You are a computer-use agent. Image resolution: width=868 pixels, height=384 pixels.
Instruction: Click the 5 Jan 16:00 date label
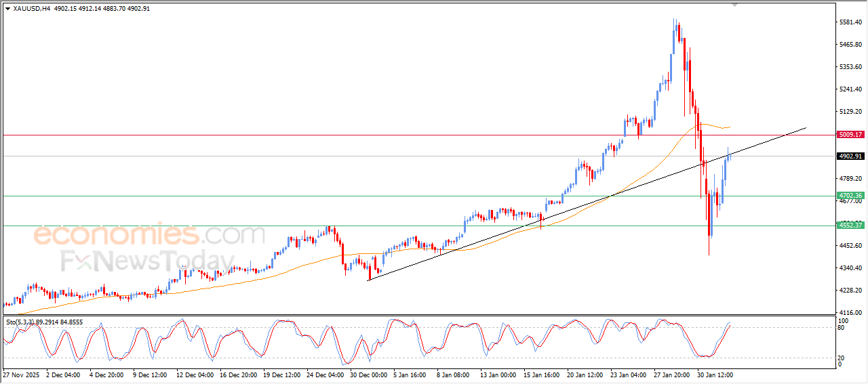[x=410, y=375]
